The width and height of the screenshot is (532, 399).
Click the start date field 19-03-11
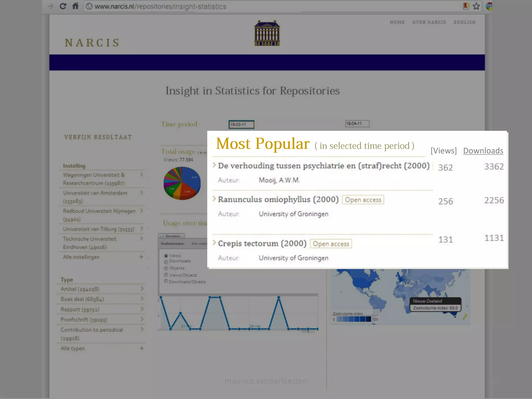(241, 124)
